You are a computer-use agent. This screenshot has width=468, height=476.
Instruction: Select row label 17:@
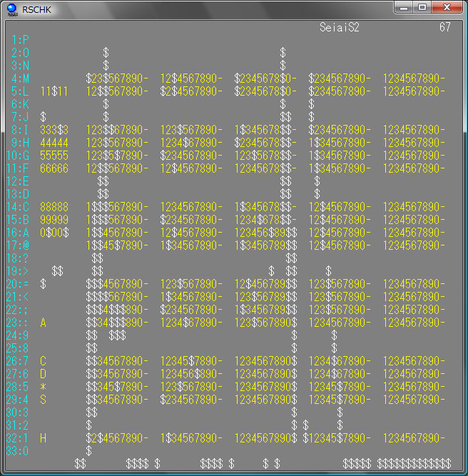[x=18, y=245]
